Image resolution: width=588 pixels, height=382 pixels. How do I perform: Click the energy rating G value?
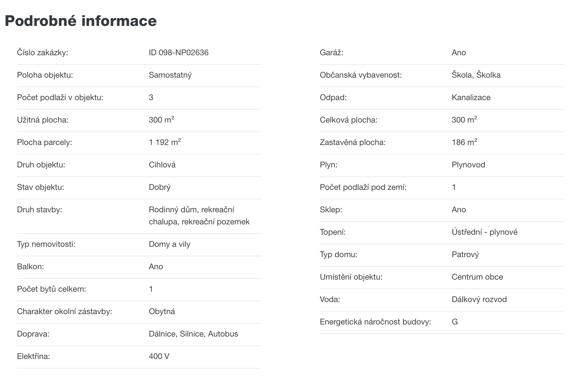coord(455,322)
